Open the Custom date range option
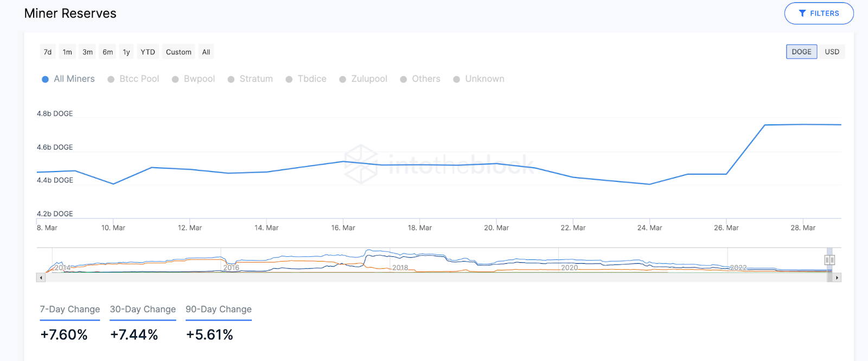Image resolution: width=868 pixels, height=361 pixels. point(178,52)
